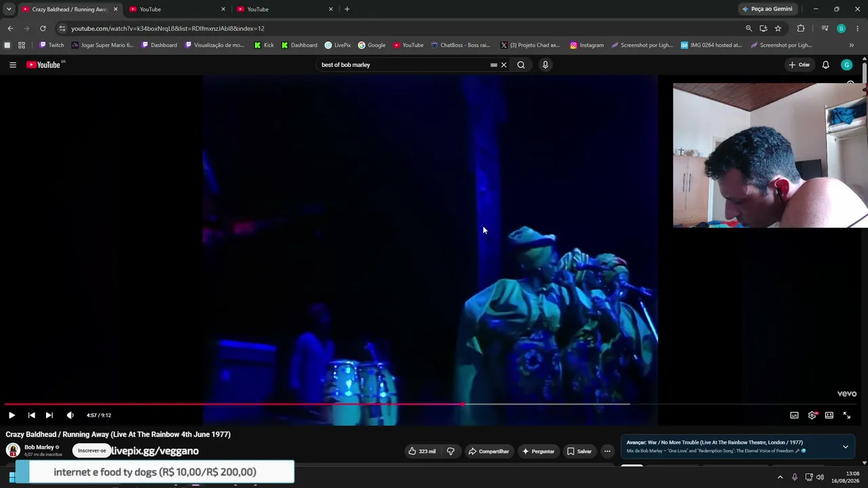This screenshot has width=868, height=488.
Task: Click the Perguntar ask button
Action: (x=538, y=451)
